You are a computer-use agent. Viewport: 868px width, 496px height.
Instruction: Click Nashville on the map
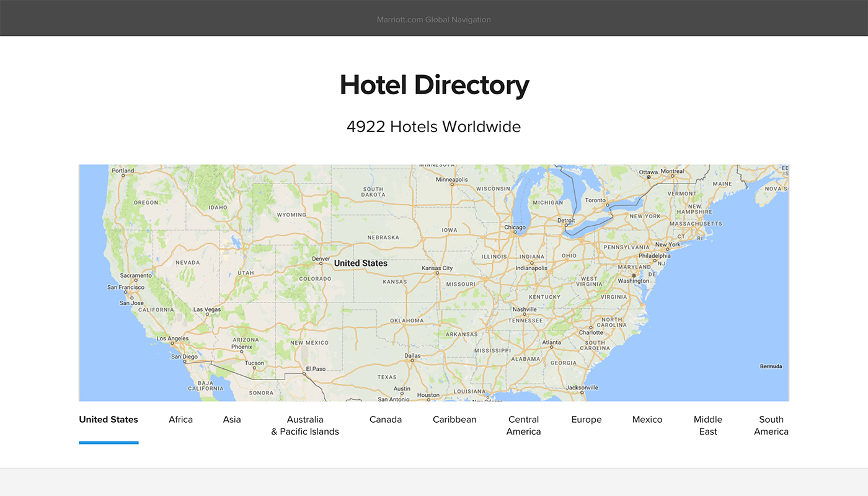(x=525, y=309)
